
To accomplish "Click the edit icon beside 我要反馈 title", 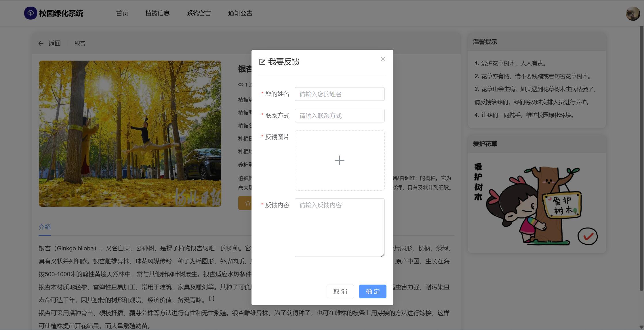I will pos(262,62).
